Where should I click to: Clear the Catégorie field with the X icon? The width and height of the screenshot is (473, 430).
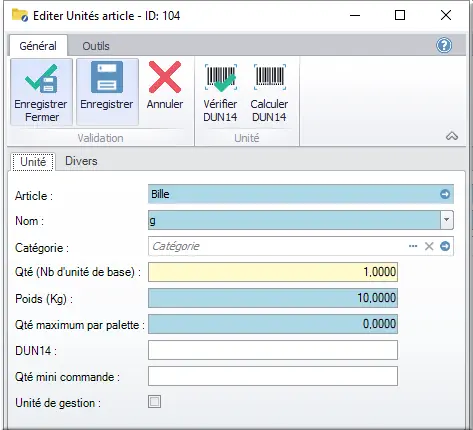(429, 246)
